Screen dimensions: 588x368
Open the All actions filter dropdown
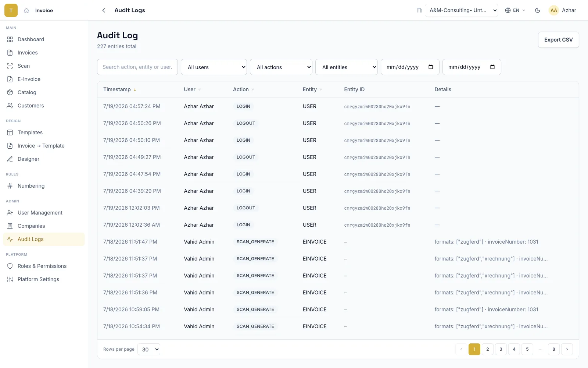(281, 67)
